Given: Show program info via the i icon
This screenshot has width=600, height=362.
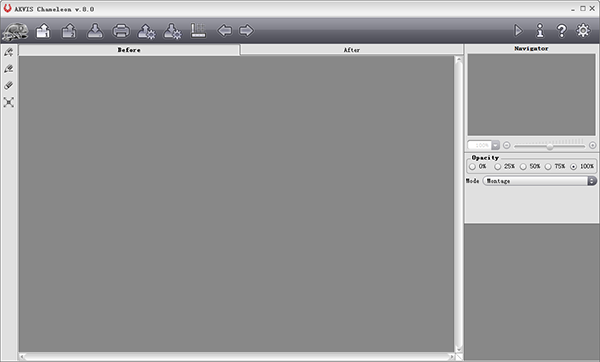Looking at the screenshot, I should coord(540,31).
